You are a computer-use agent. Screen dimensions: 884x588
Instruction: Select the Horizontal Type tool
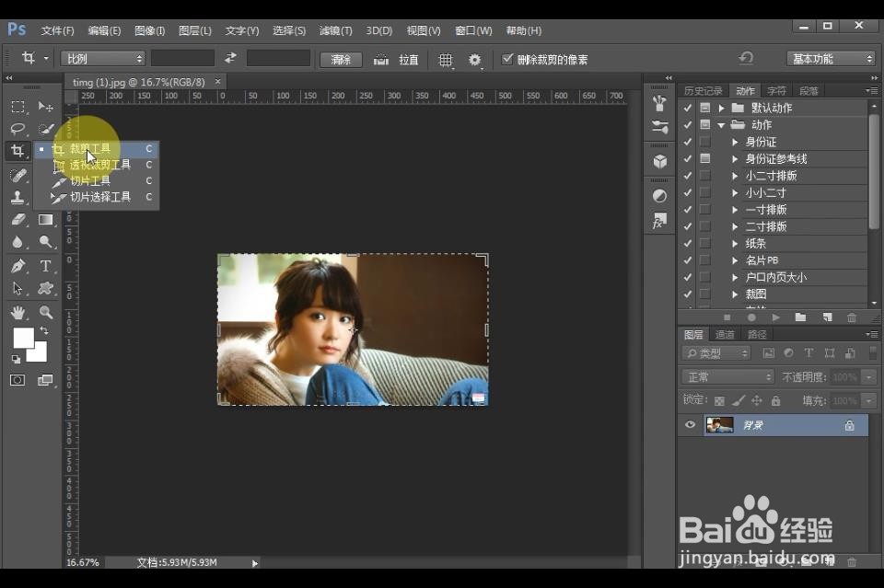point(46,266)
